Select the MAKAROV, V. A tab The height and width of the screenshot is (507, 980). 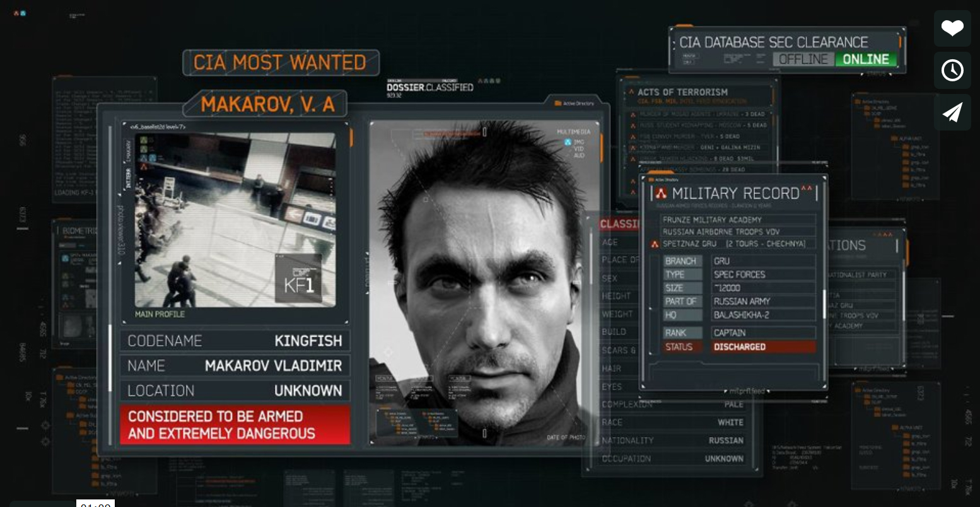point(267,104)
